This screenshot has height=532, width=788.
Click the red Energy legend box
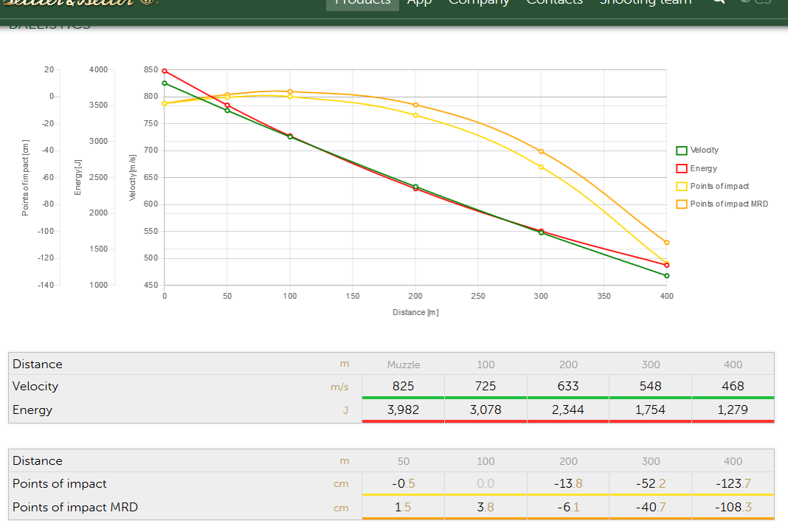pos(682,169)
